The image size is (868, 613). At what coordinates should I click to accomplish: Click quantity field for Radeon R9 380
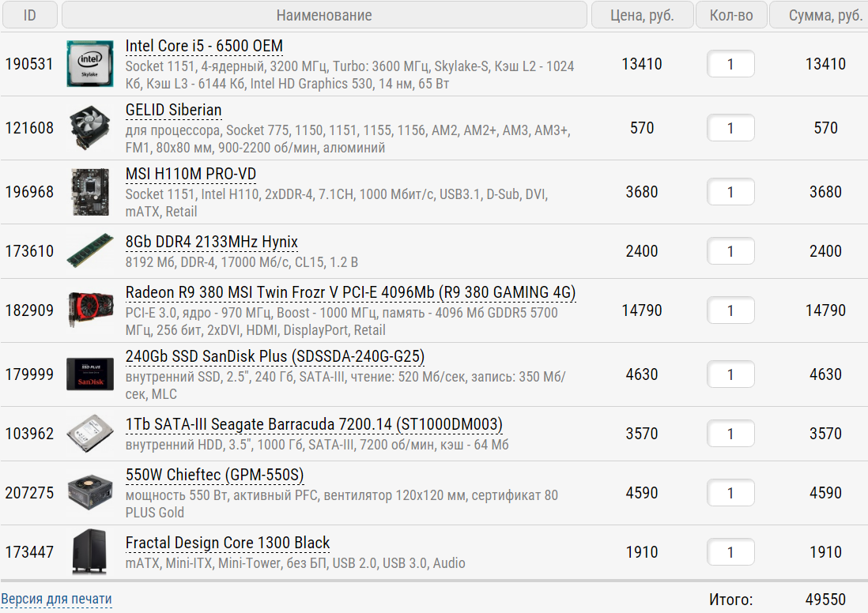(x=730, y=310)
